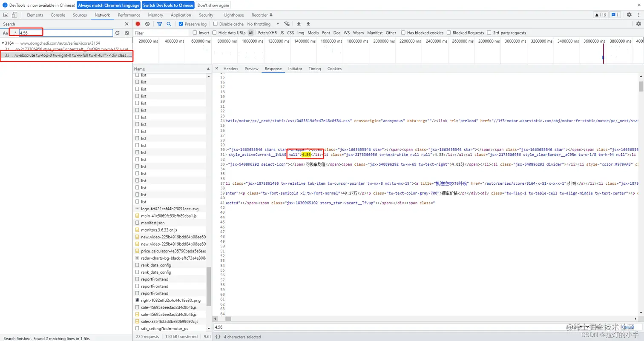
Task: Switch to the Elements tab
Action: tap(35, 15)
